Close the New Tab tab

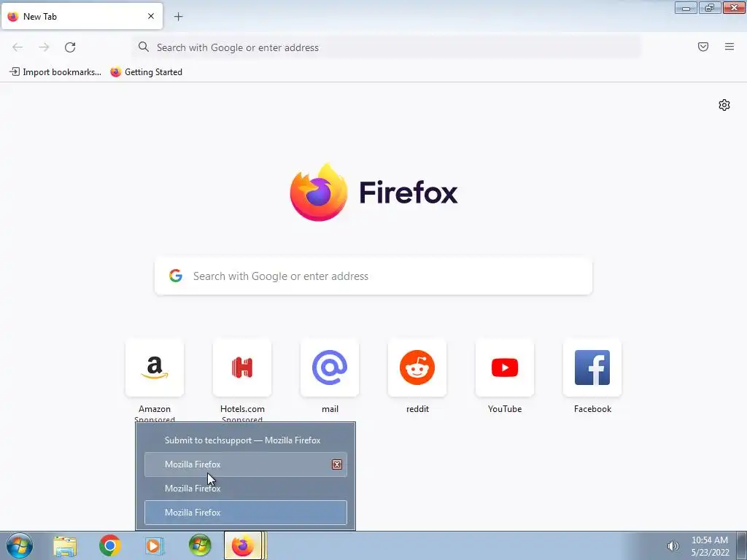coord(151,16)
